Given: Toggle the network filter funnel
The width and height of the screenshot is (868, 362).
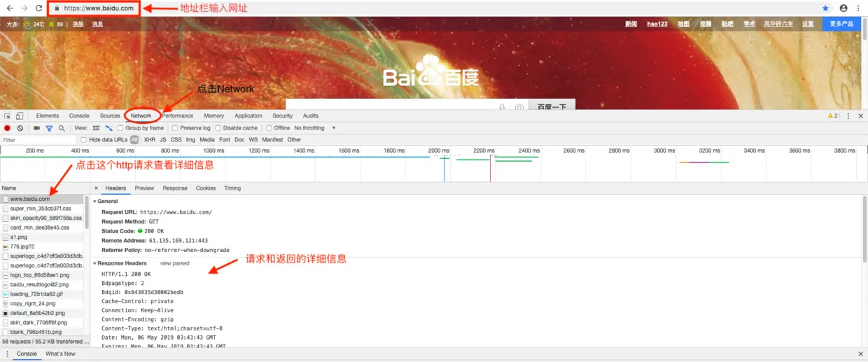Looking at the screenshot, I should tap(49, 128).
